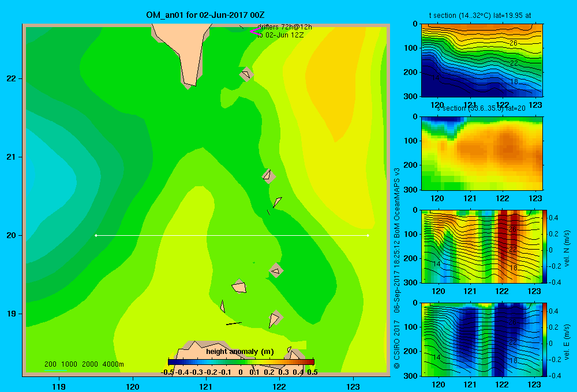The height and width of the screenshot is (392, 577).
Task: Click the 'drifters 72h@12h' label
Action: [284, 27]
